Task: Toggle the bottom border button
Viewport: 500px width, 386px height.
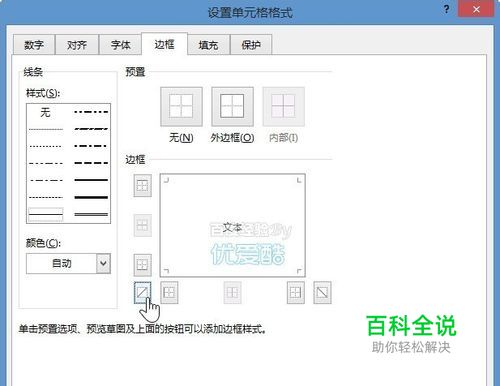Action: click(143, 265)
